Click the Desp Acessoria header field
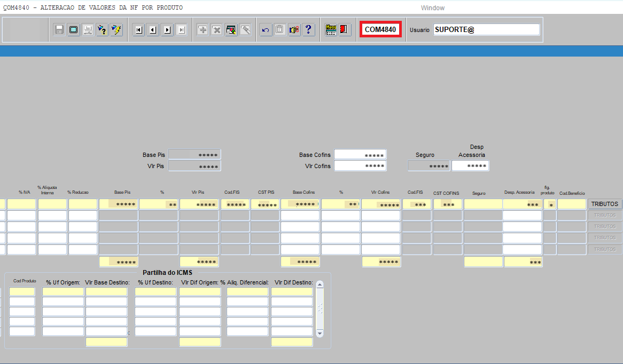 click(x=470, y=166)
